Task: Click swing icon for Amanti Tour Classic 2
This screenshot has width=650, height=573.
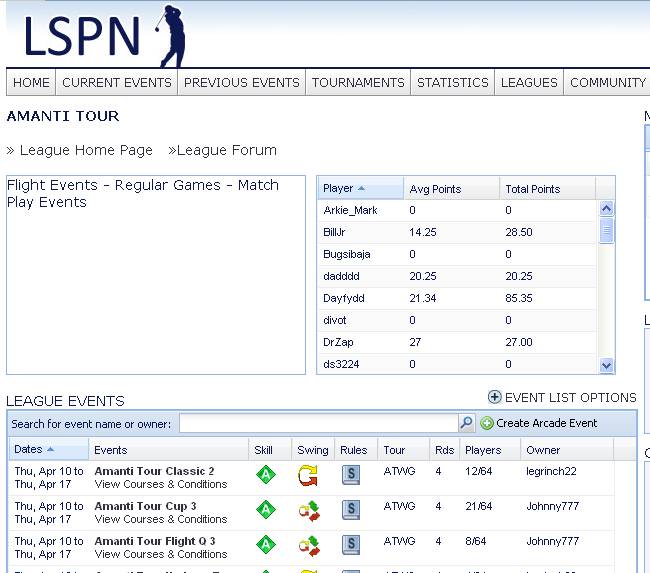Action: [308, 476]
